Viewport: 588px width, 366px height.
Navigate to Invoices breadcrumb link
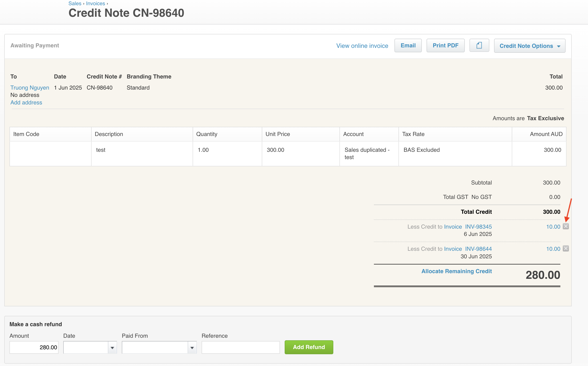96,3
